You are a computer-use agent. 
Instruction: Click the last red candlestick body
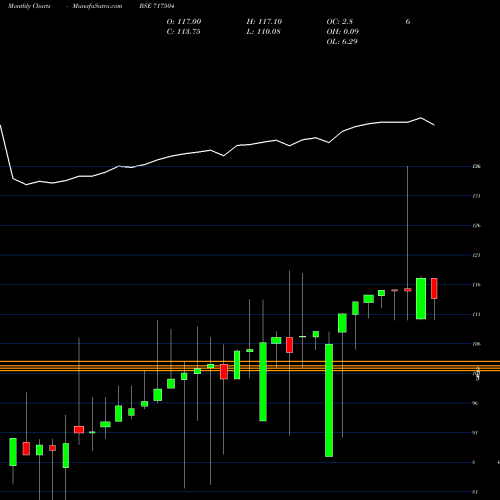[434, 288]
